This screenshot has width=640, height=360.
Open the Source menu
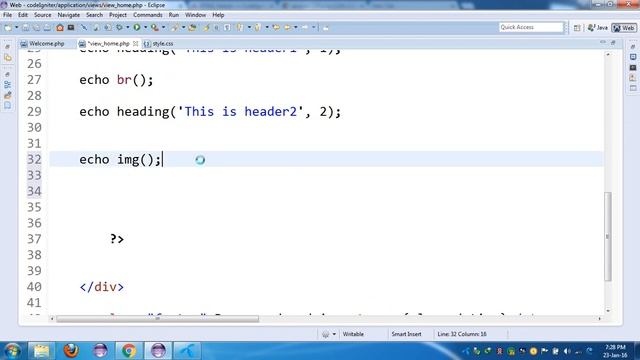coord(42,15)
